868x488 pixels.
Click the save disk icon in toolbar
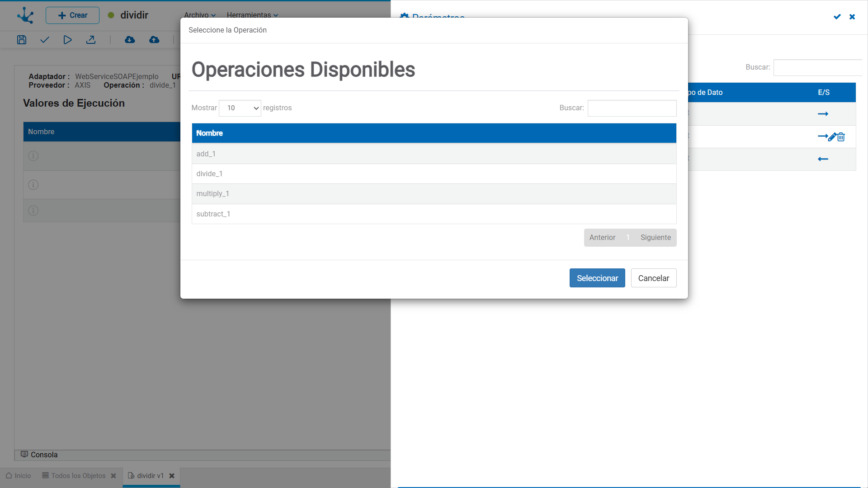pyautogui.click(x=22, y=40)
